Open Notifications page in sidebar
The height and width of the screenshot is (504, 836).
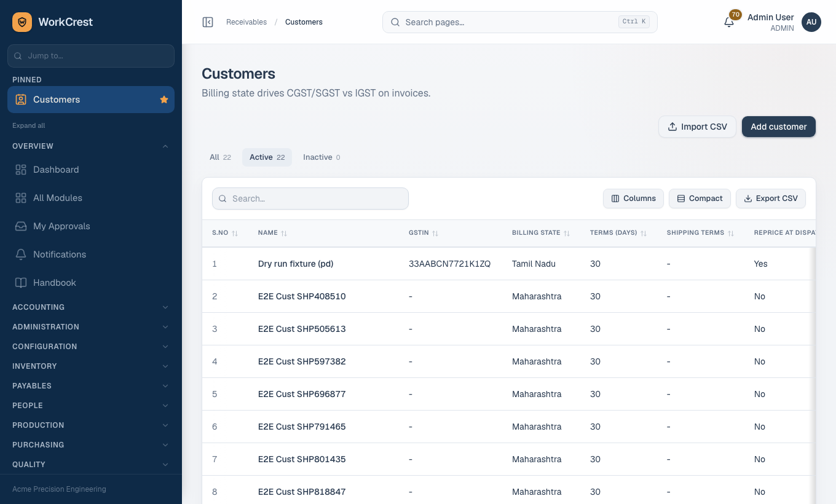(x=91, y=254)
